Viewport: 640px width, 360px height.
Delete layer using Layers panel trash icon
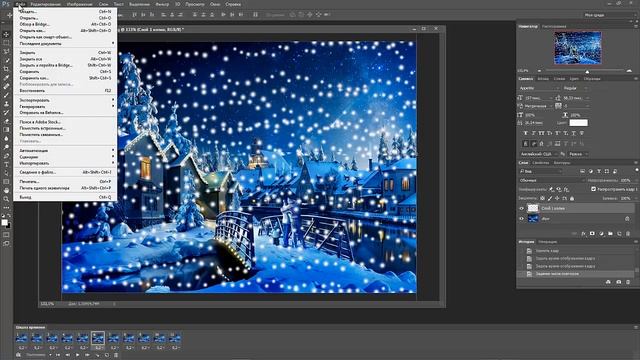click(628, 233)
